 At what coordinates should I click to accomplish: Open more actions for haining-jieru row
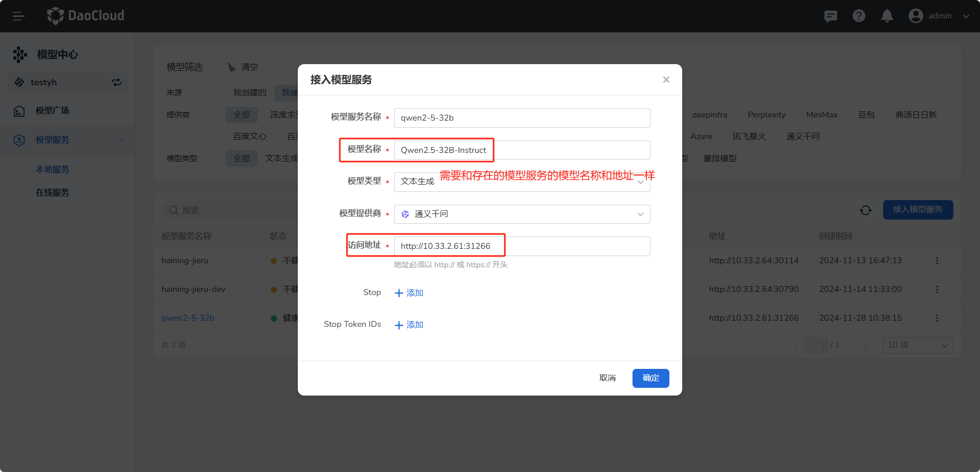937,261
